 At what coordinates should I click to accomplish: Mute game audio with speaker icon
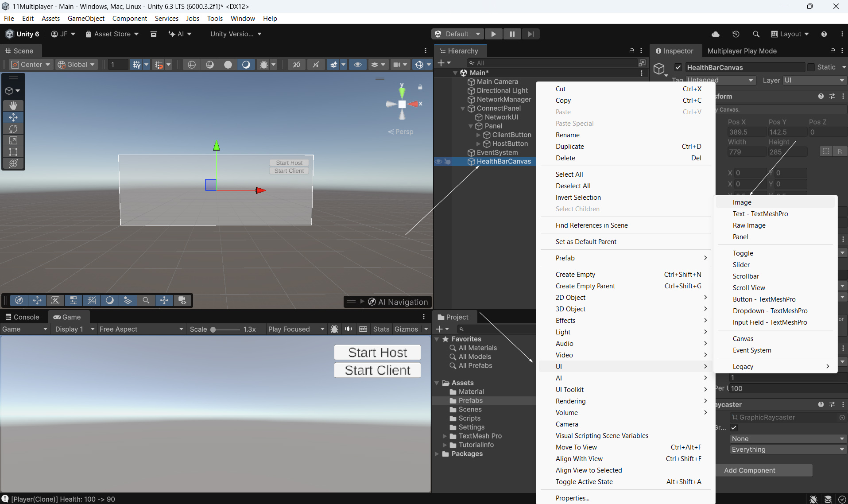point(348,329)
